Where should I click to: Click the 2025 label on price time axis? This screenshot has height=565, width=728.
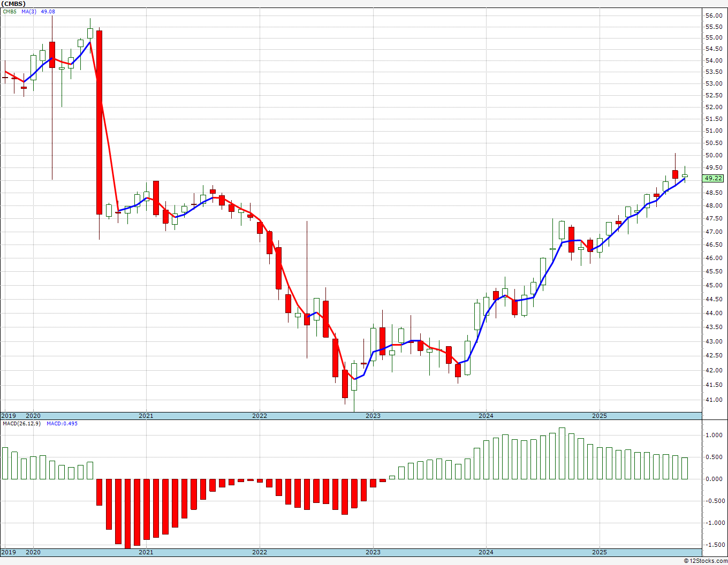click(x=600, y=416)
